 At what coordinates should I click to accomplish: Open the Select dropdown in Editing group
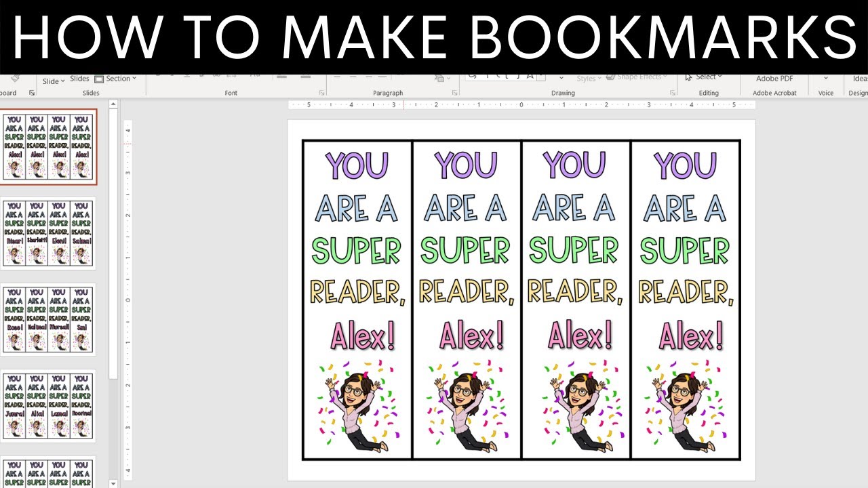point(703,77)
